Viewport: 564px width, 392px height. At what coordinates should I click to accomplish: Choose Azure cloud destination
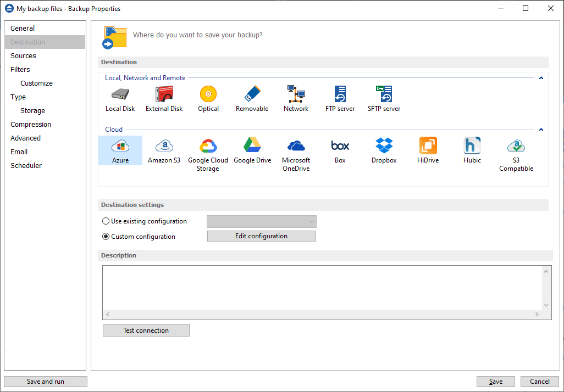pos(120,150)
